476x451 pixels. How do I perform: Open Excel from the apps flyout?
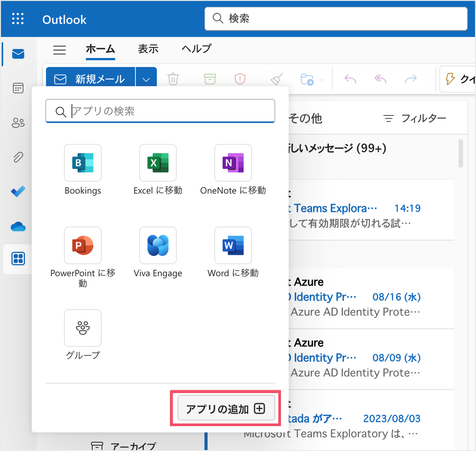point(158,163)
